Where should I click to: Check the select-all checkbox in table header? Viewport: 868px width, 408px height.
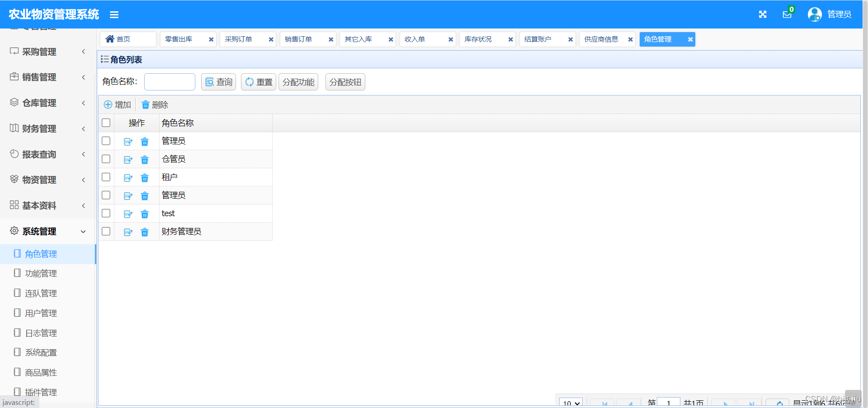pyautogui.click(x=106, y=123)
